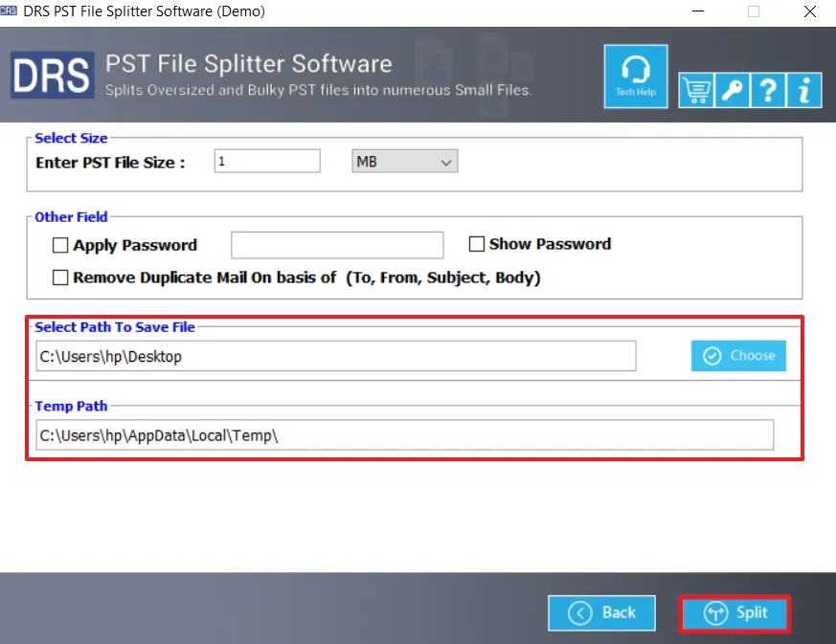Screen dimensions: 836x644
Task: Open Tech Help headset support icon
Action: pos(636,76)
